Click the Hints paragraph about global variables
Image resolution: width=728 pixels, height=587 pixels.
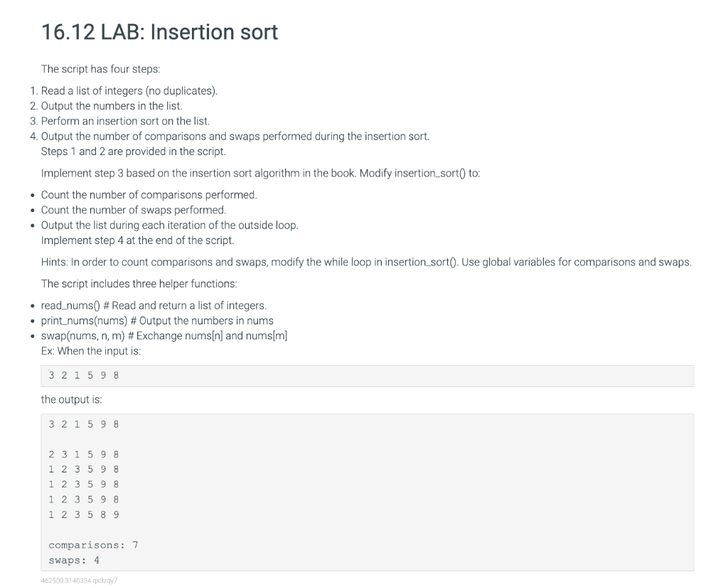point(366,262)
